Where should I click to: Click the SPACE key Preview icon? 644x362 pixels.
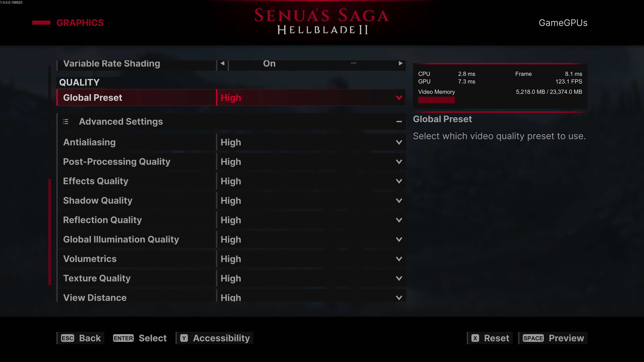(x=533, y=338)
